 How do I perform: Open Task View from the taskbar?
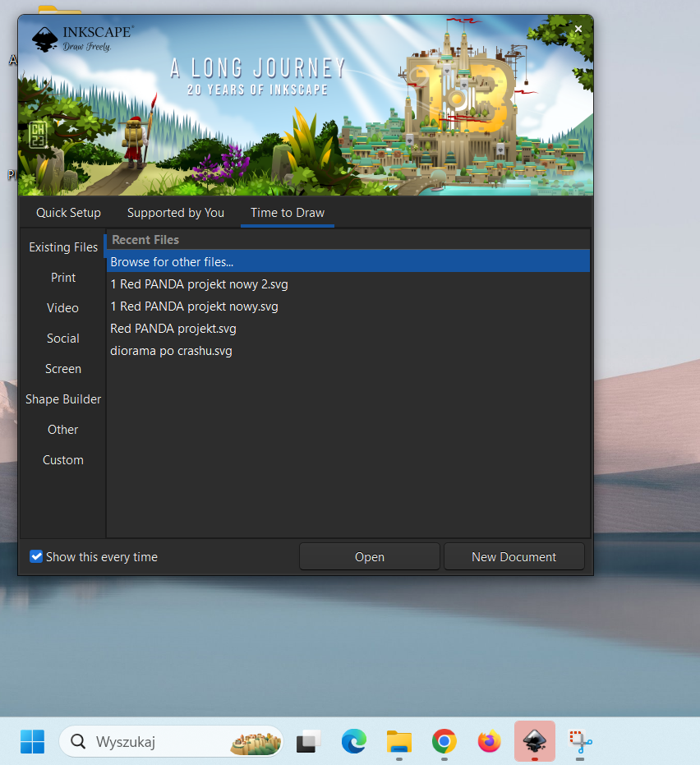click(308, 741)
